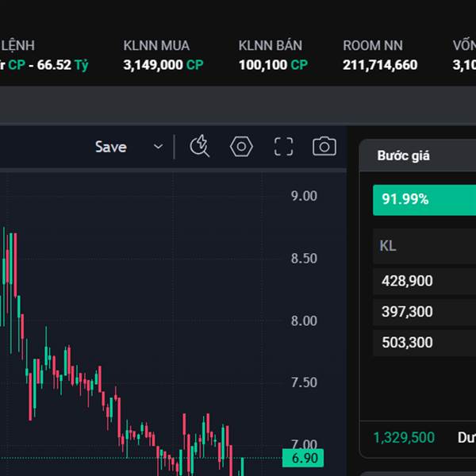Open chart settings hexagon icon

click(x=241, y=146)
